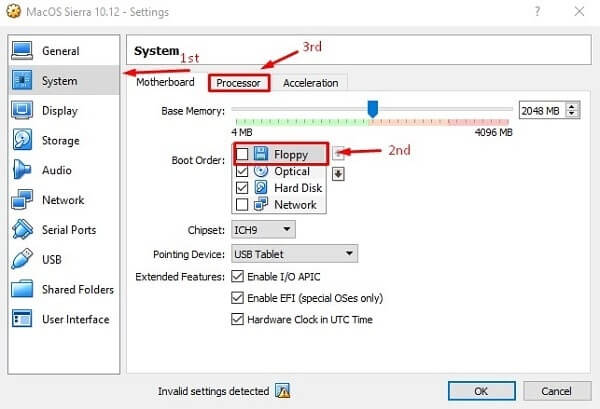This screenshot has height=409, width=600.
Task: Move boot device down with arrow button
Action: click(x=338, y=174)
